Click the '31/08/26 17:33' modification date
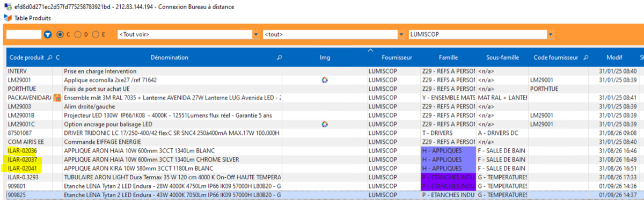This screenshot has height=203, width=644. pos(621,177)
